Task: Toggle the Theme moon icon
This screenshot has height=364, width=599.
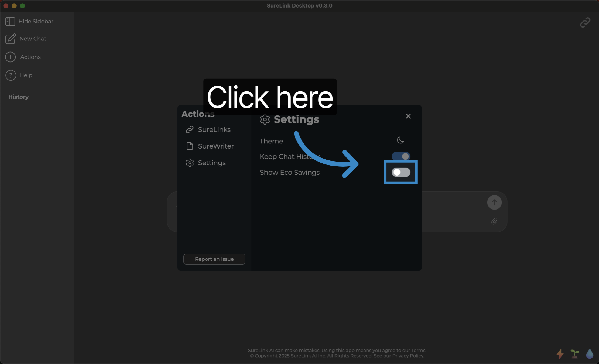Action: click(x=401, y=140)
